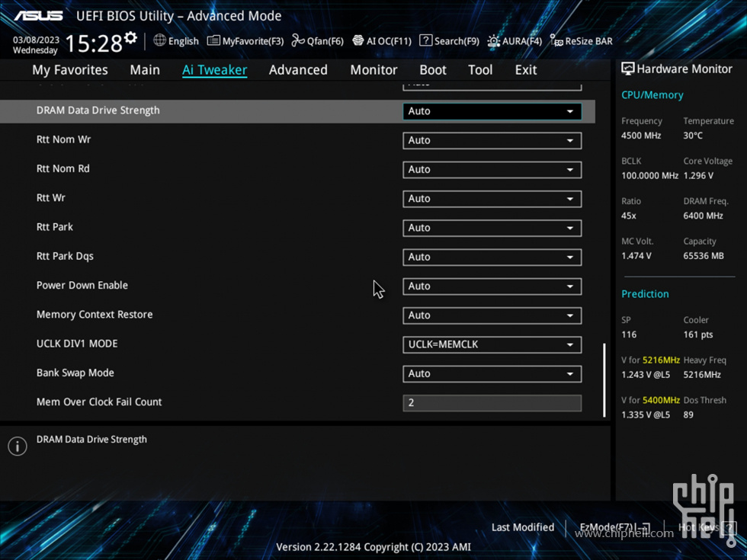
Task: Expand the Rtt Nom Rd dropdown
Action: (x=492, y=169)
